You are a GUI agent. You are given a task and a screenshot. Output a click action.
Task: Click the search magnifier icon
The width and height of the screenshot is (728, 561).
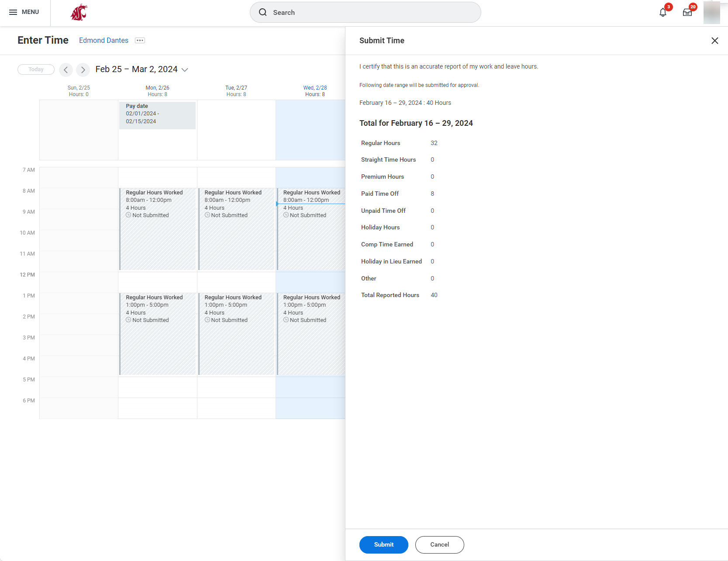point(262,12)
